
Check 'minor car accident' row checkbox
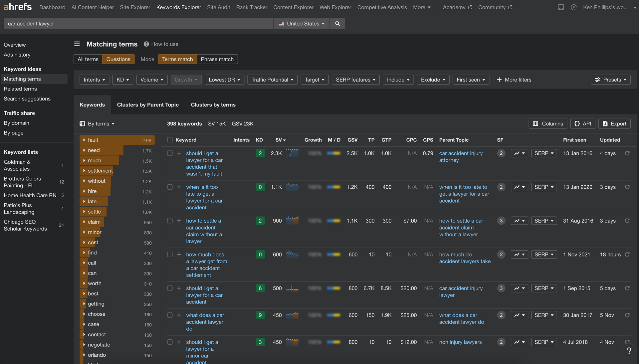pyautogui.click(x=170, y=342)
